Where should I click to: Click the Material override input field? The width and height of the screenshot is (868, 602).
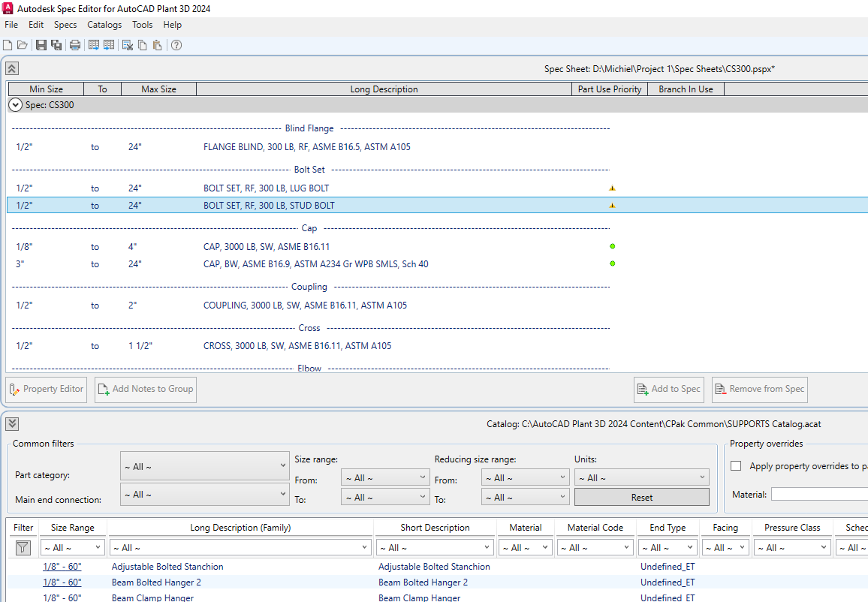819,494
